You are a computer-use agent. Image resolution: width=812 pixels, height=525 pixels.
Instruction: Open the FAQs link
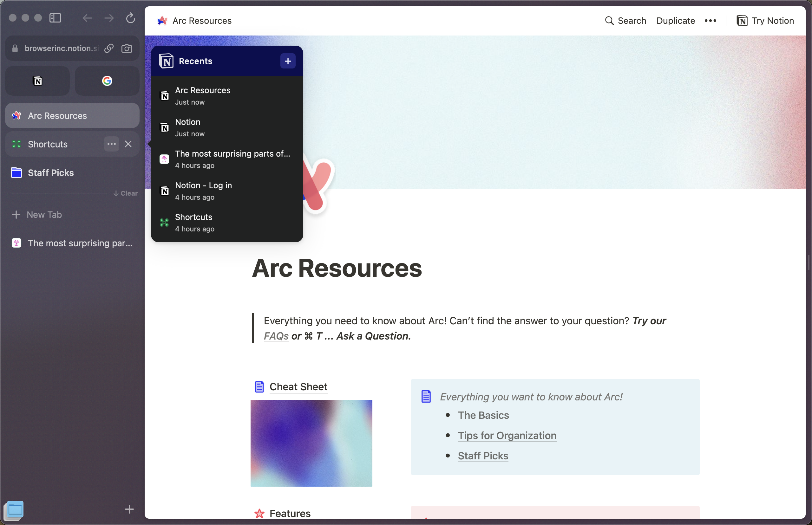pyautogui.click(x=276, y=336)
